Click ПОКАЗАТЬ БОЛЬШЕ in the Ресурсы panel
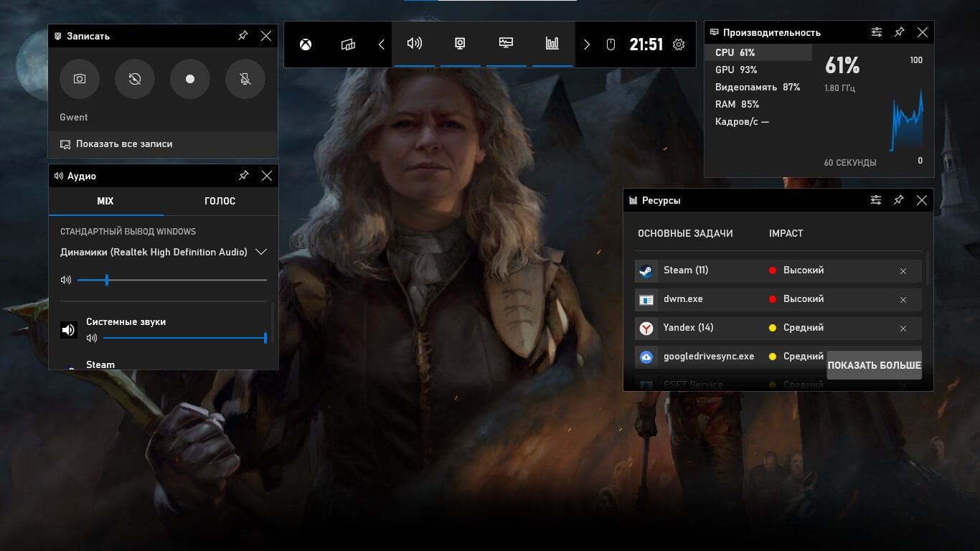Screen dimensions: 980x551 point(874,365)
